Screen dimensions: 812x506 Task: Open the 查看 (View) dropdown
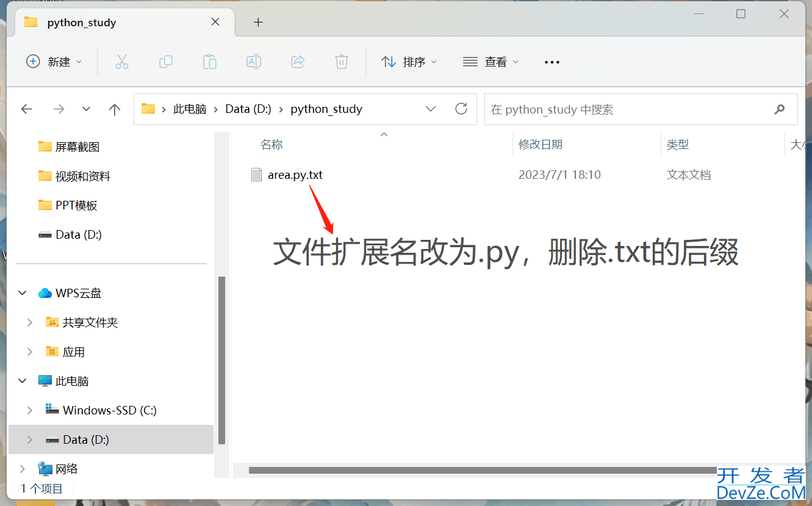(x=490, y=62)
